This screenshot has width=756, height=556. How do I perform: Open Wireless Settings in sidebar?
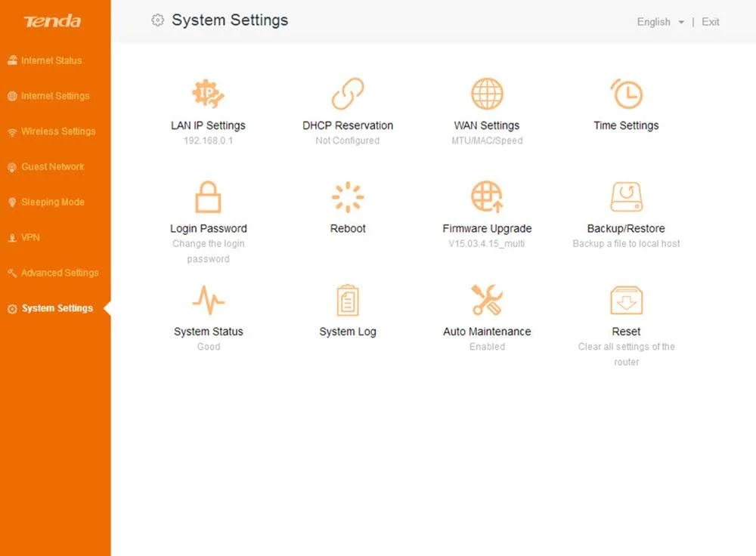pos(57,131)
